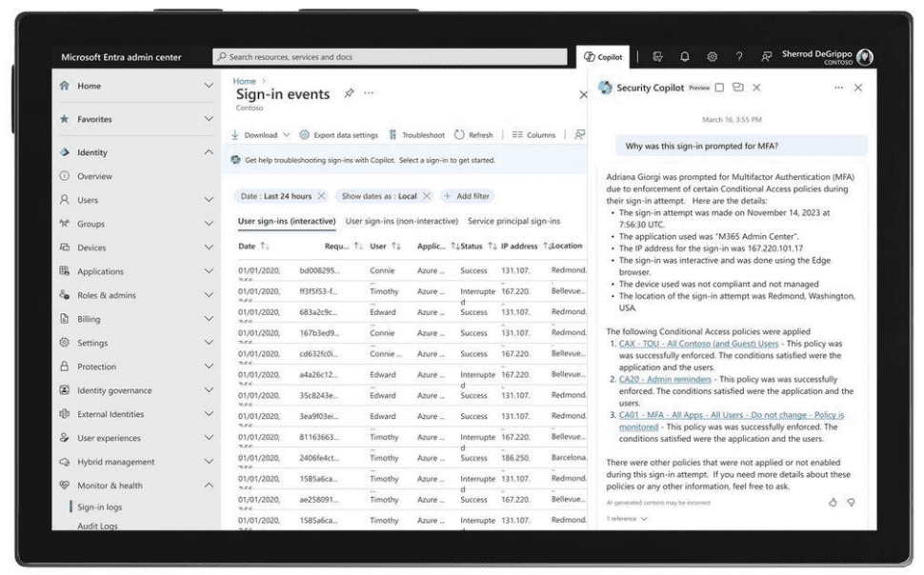Image resolution: width=924 pixels, height=575 pixels.
Task: Open the ellipsis menu beside Sign-in events title
Action: coord(369,93)
